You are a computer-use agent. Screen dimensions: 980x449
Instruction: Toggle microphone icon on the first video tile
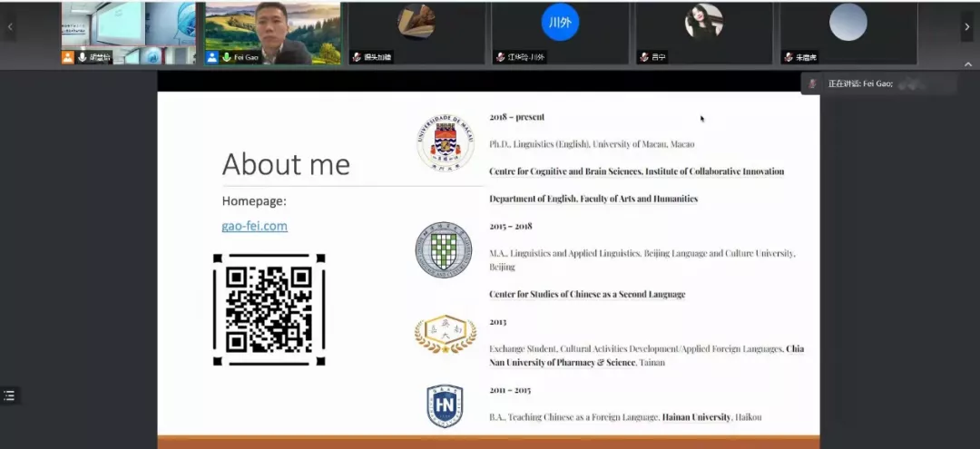(83, 57)
